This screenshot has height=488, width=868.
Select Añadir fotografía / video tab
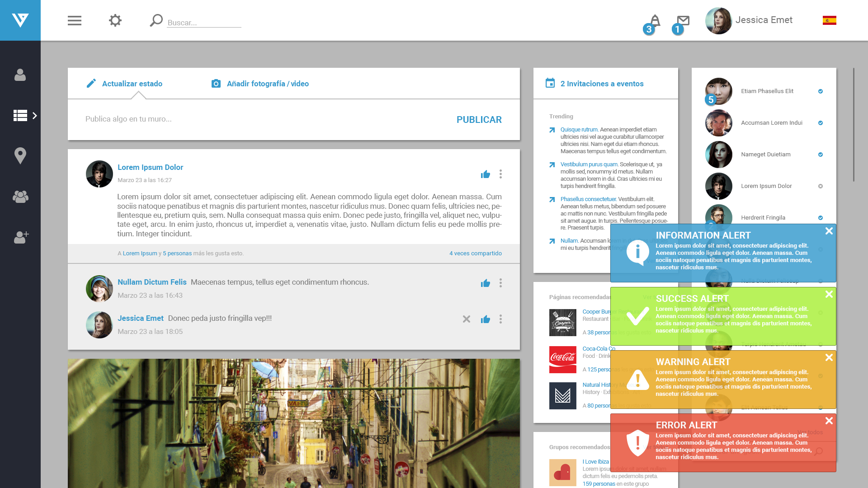268,84
